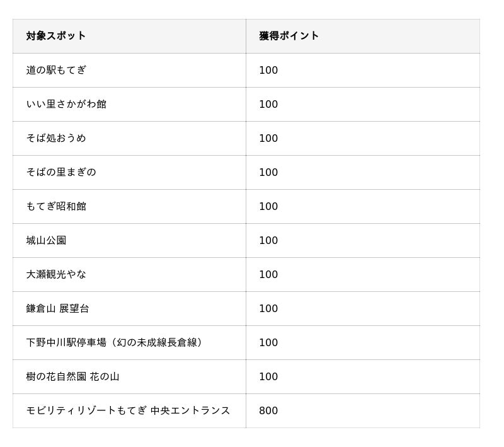This screenshot has height=447, width=504.
Task: Click the 100 points beside 鎌倉山 展望台
Action: tap(268, 309)
